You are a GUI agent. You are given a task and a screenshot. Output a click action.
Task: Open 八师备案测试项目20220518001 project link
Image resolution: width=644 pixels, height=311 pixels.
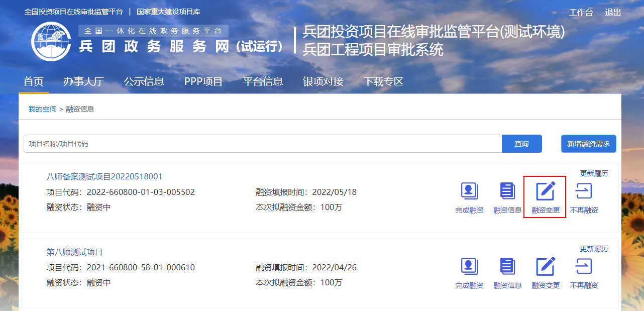(104, 176)
